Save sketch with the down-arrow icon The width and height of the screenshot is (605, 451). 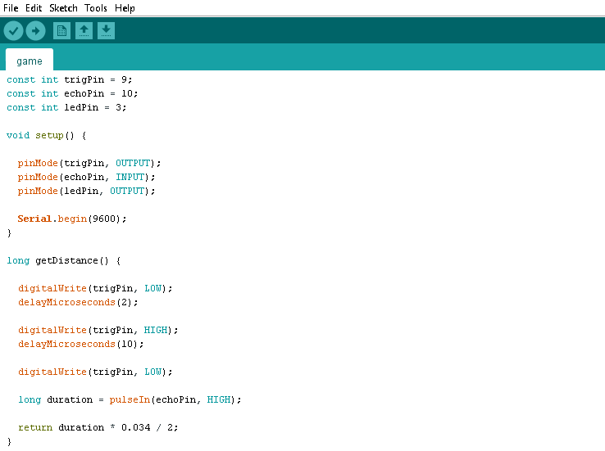click(x=106, y=30)
